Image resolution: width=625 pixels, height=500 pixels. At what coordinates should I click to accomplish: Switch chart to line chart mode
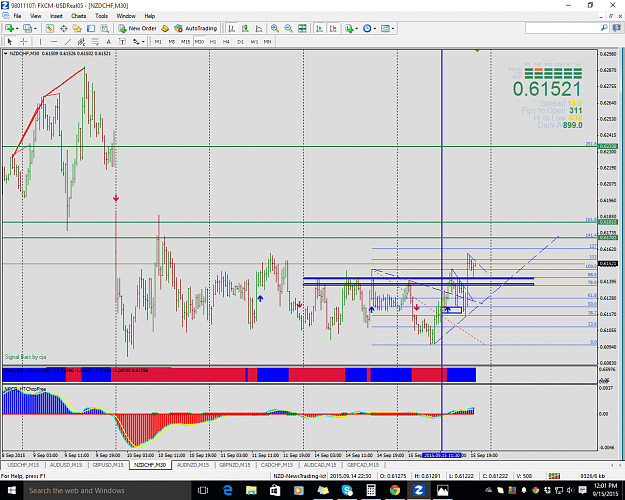pos(259,28)
